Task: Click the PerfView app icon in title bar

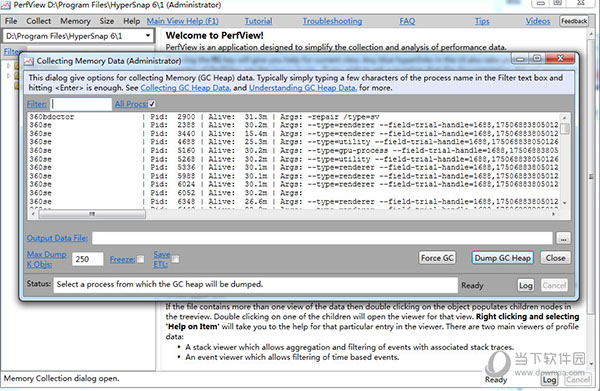Action: pos(5,5)
